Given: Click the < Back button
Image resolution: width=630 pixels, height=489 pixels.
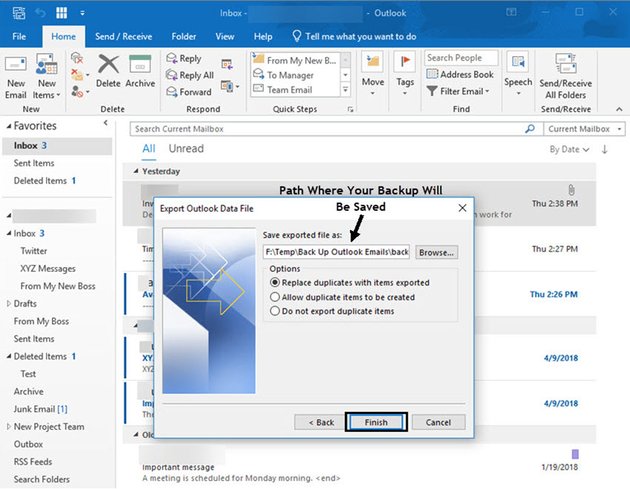Looking at the screenshot, I should click(321, 422).
